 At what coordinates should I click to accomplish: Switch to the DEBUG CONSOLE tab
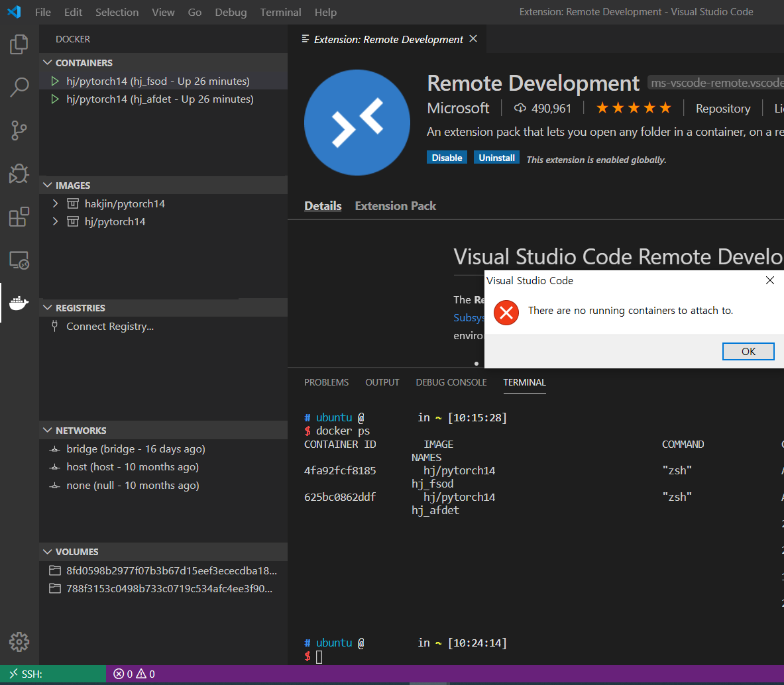[451, 382]
